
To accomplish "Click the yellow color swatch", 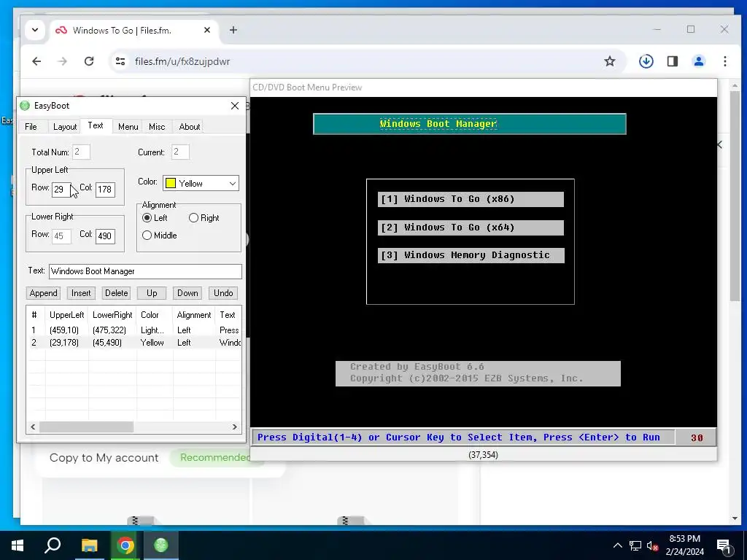I will click(x=171, y=183).
